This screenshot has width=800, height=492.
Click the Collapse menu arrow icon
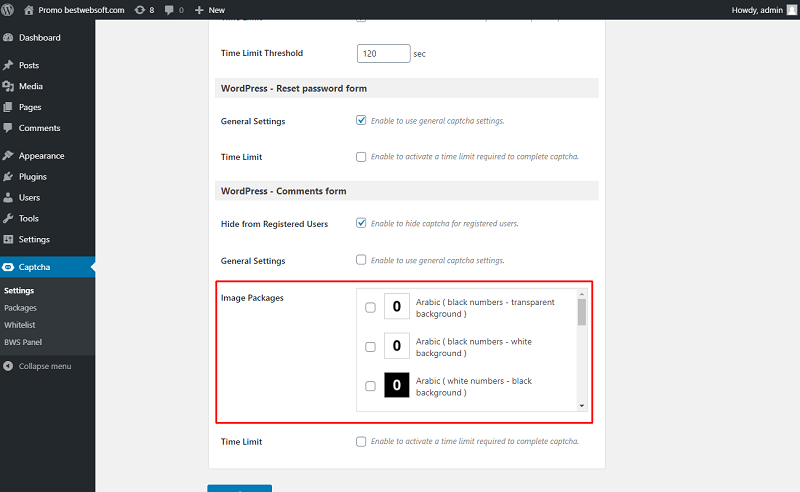(8, 366)
